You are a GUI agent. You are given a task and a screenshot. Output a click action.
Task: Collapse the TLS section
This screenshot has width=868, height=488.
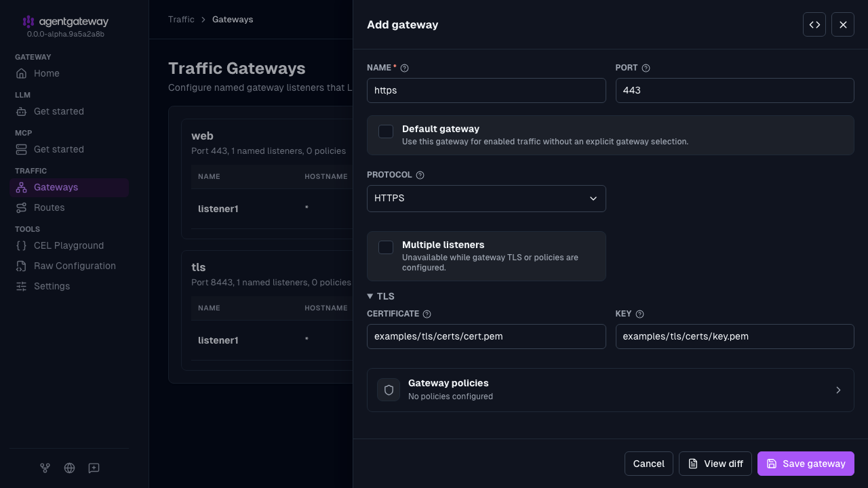coord(381,296)
